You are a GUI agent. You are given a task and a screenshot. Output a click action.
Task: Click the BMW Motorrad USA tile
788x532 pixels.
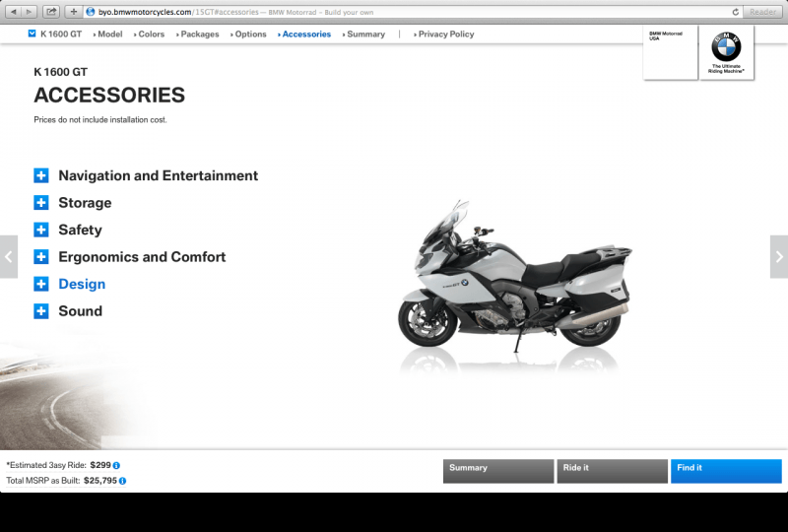pyautogui.click(x=671, y=52)
